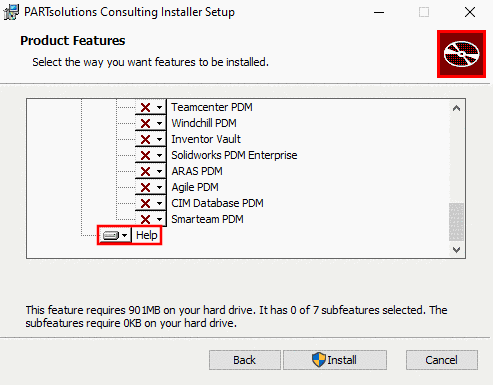Click feature list scroll down arrow
Screen dimensions: 493x385
[456, 250]
